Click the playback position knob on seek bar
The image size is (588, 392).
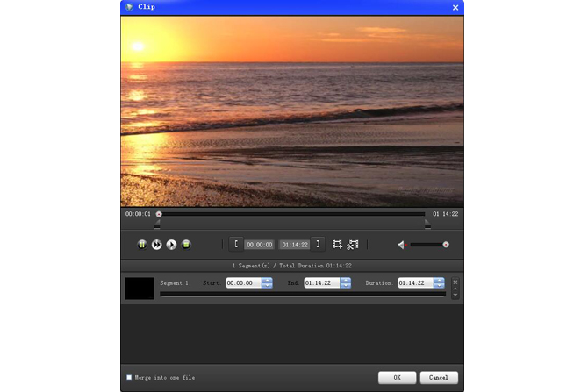[159, 214]
